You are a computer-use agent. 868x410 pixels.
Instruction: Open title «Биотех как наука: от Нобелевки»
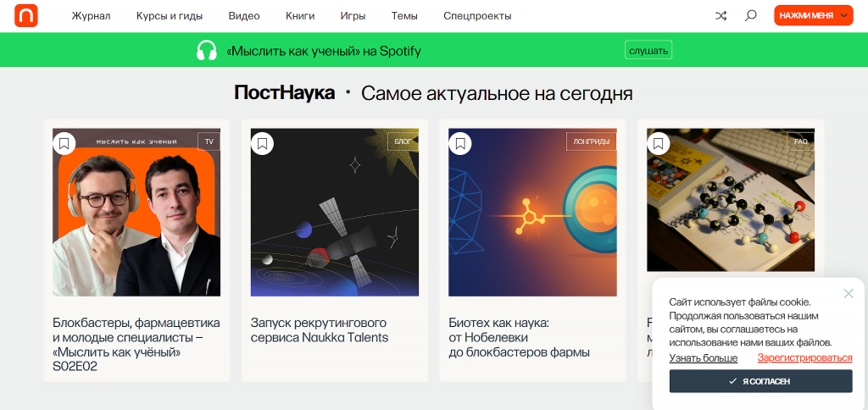coord(519,337)
